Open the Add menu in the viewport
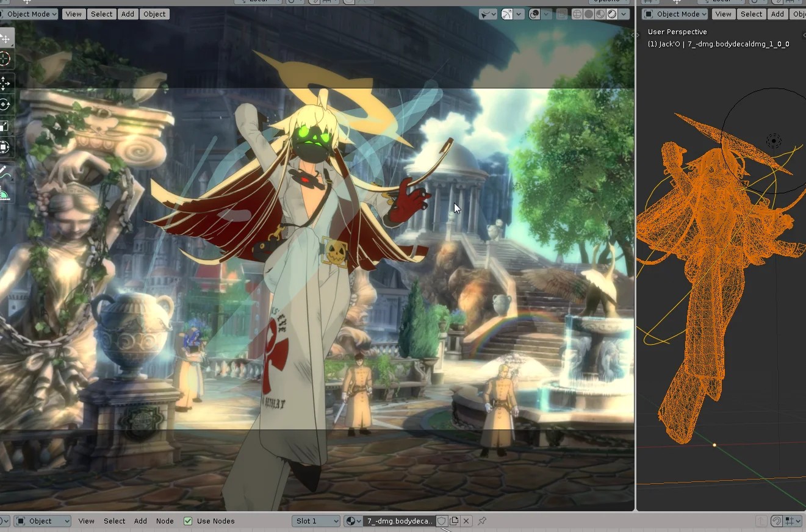806x532 pixels. coord(128,13)
